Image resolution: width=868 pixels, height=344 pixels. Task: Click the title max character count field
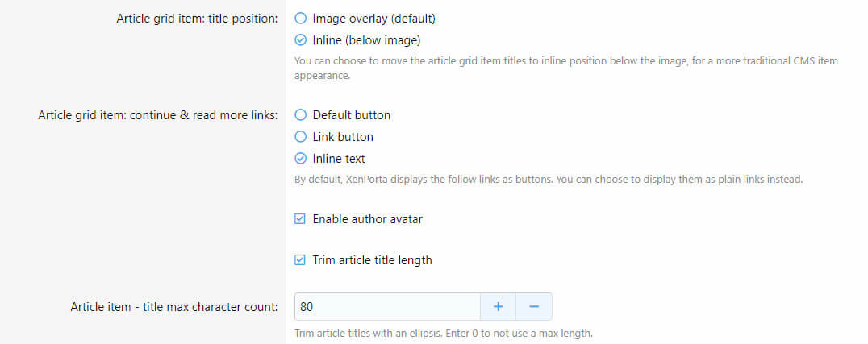(387, 307)
